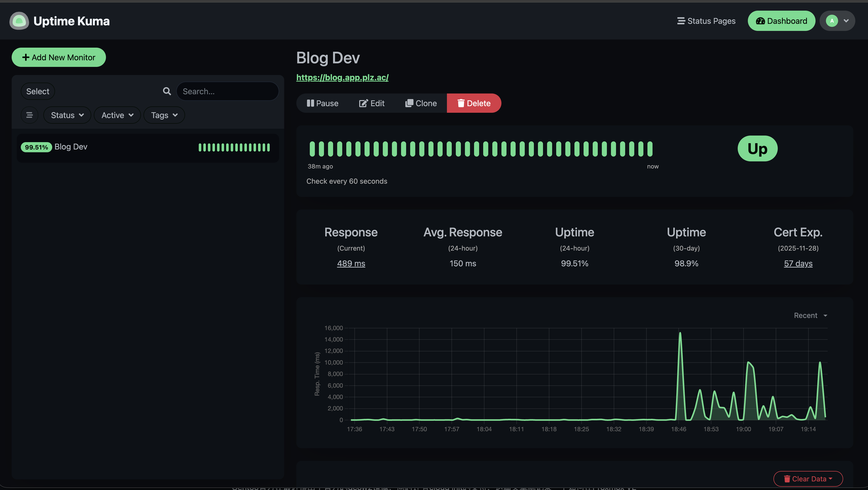Click the search magnifier icon
This screenshot has width=868, height=490.
click(x=167, y=91)
